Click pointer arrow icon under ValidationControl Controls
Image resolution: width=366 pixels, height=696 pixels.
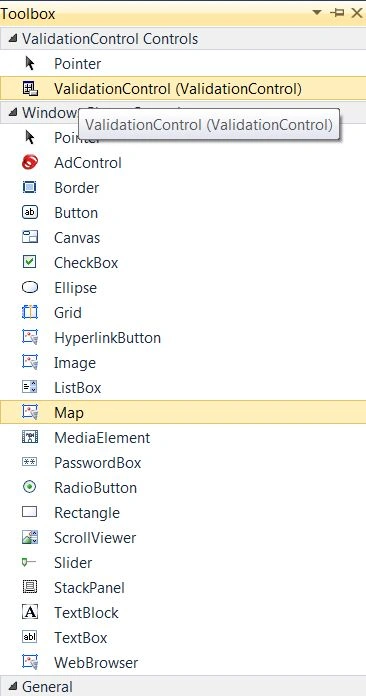pyautogui.click(x=30, y=64)
